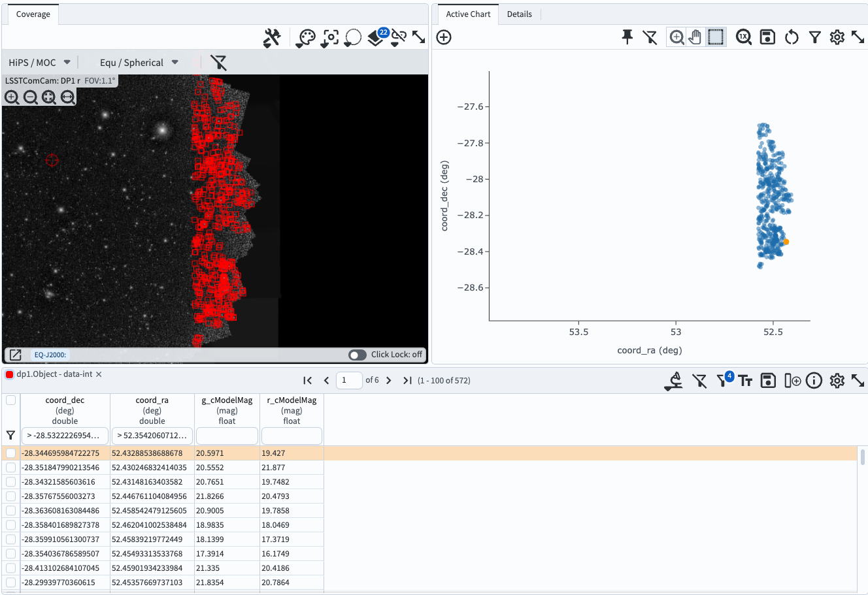Check the select-all header checkbox
The image size is (868, 595).
point(10,400)
